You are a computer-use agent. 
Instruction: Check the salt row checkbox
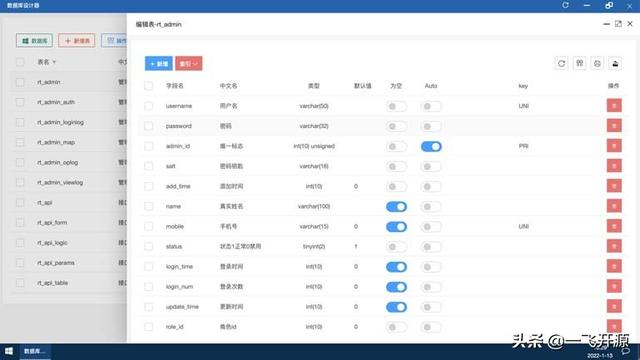pos(149,166)
